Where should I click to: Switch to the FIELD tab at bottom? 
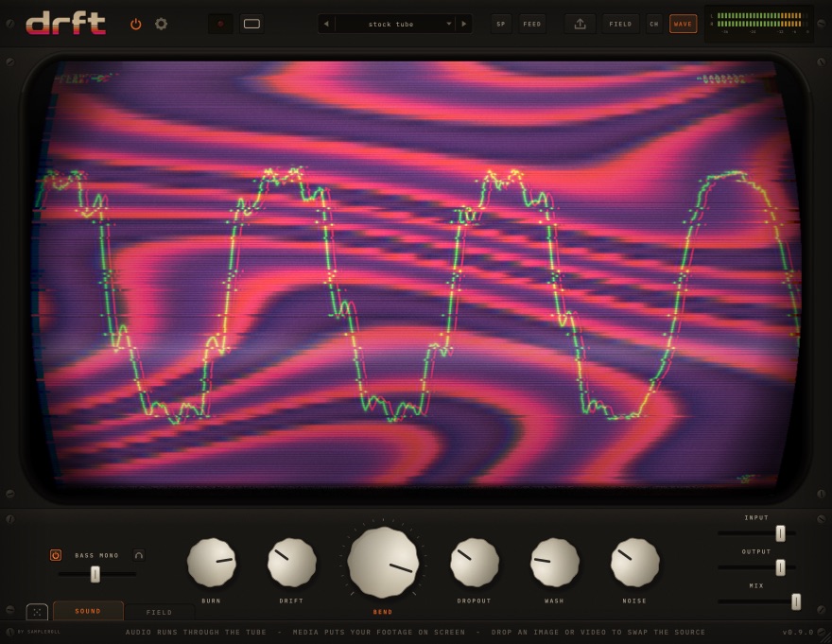(159, 612)
